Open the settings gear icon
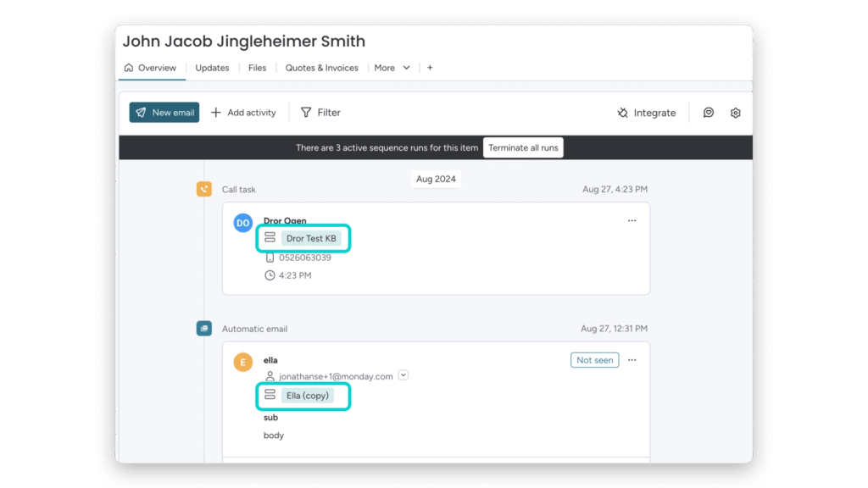868x488 pixels. 735,113
